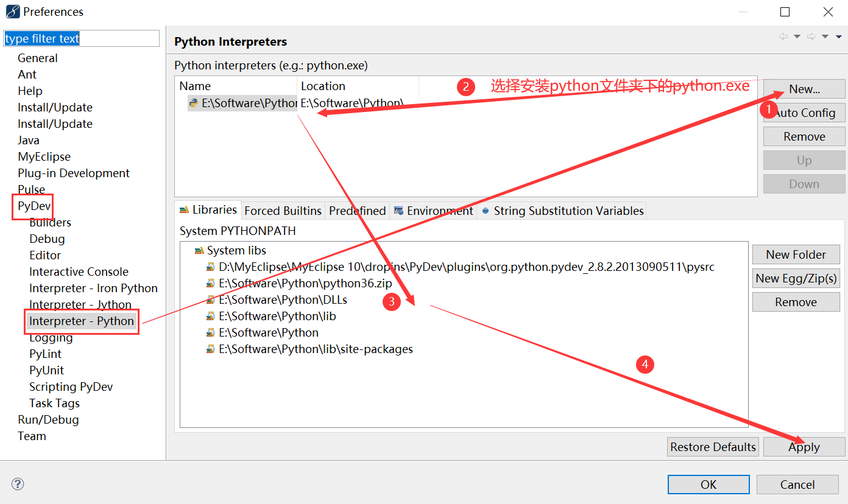Screen dimensions: 848x504
Task: Open PyDev Debug page
Action: pyautogui.click(x=47, y=239)
